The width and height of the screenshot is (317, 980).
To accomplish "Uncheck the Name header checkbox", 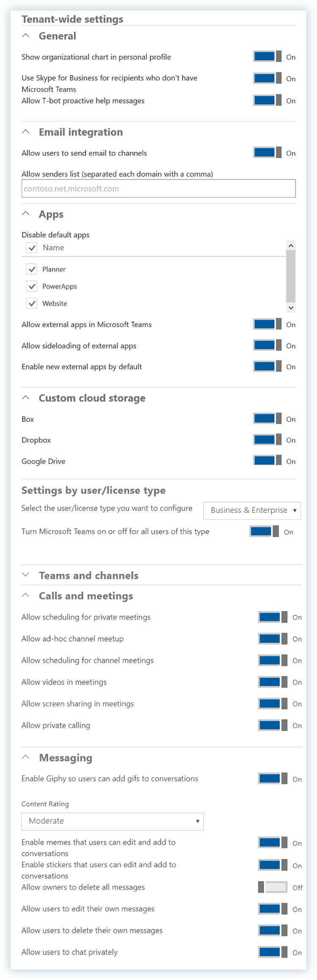I will click(x=32, y=248).
